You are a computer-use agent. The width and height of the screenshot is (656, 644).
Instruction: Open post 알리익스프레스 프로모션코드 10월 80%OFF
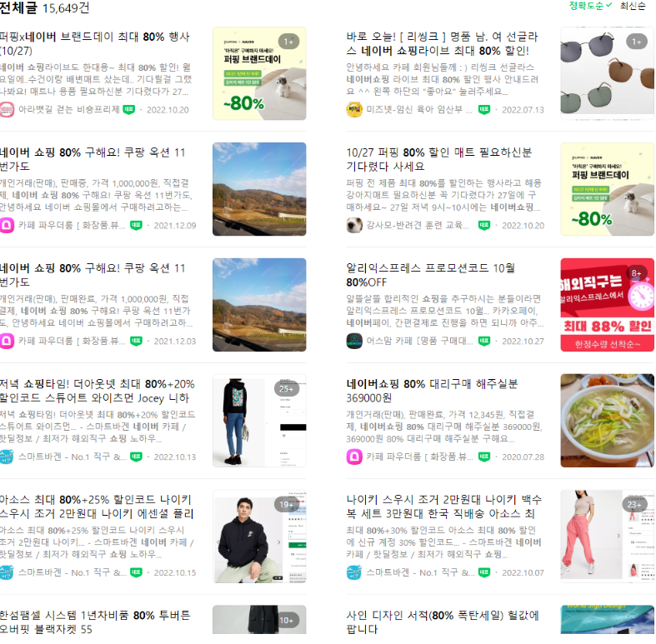430,275
